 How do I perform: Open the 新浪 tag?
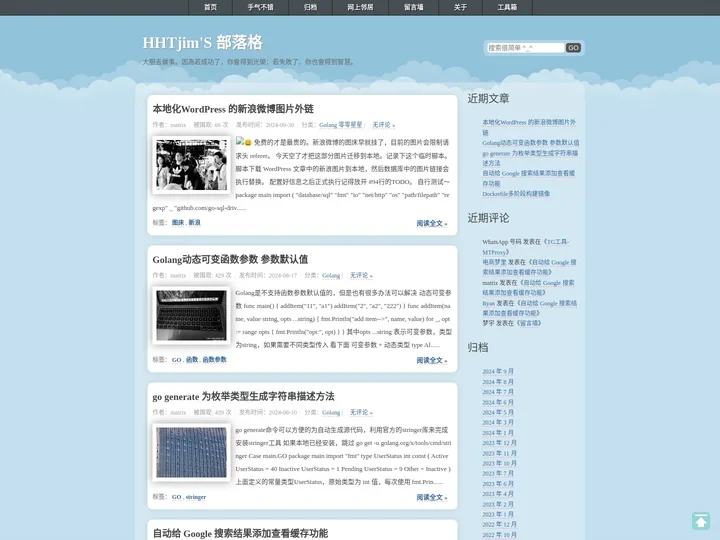[x=194, y=223]
